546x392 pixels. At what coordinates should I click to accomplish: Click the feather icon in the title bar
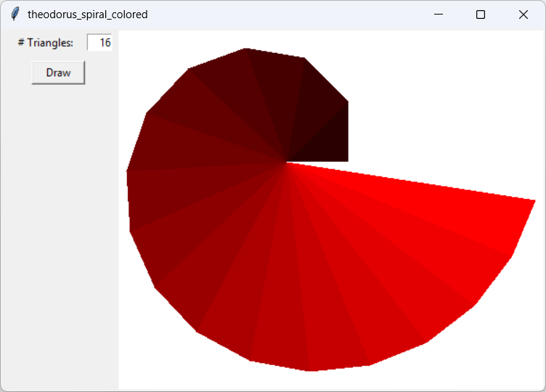(15, 15)
